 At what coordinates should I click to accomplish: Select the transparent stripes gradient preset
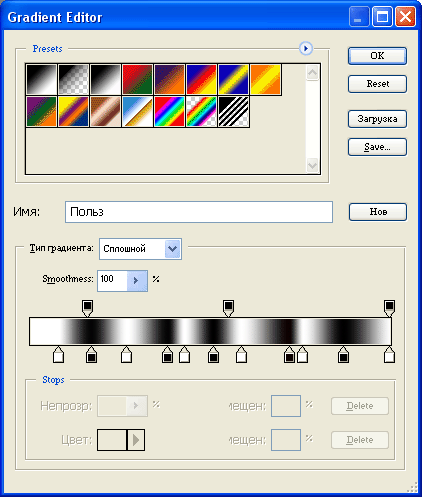tap(233, 111)
